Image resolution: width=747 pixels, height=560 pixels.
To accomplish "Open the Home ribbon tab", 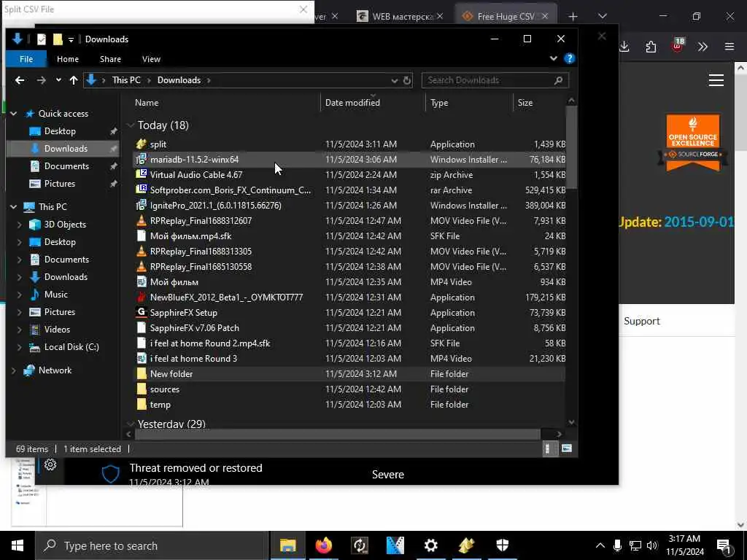I will pyautogui.click(x=68, y=59).
